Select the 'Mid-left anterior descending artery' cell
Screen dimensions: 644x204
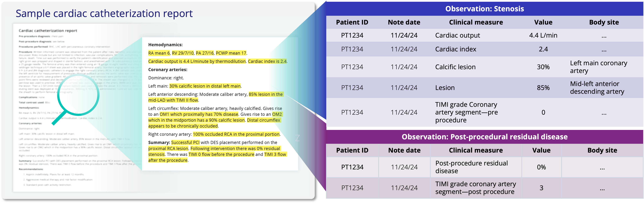597,88
